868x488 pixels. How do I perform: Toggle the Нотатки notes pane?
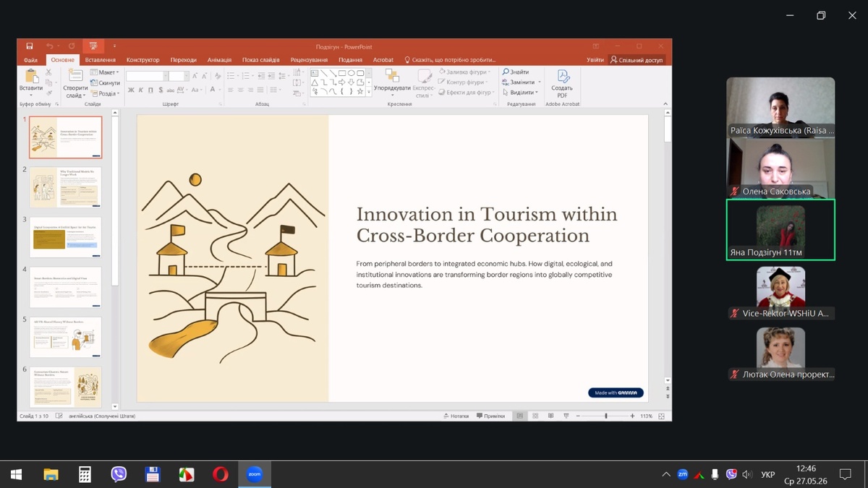point(456,416)
